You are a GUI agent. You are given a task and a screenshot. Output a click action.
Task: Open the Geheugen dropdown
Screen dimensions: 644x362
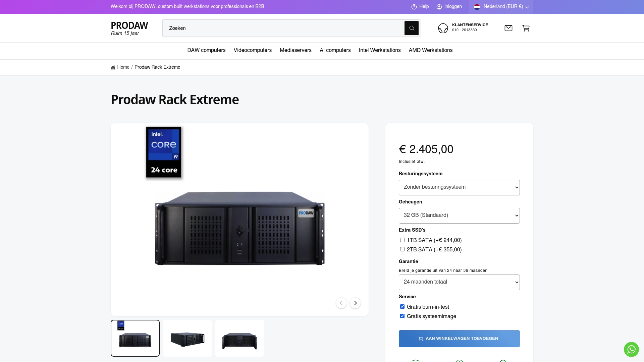(459, 216)
